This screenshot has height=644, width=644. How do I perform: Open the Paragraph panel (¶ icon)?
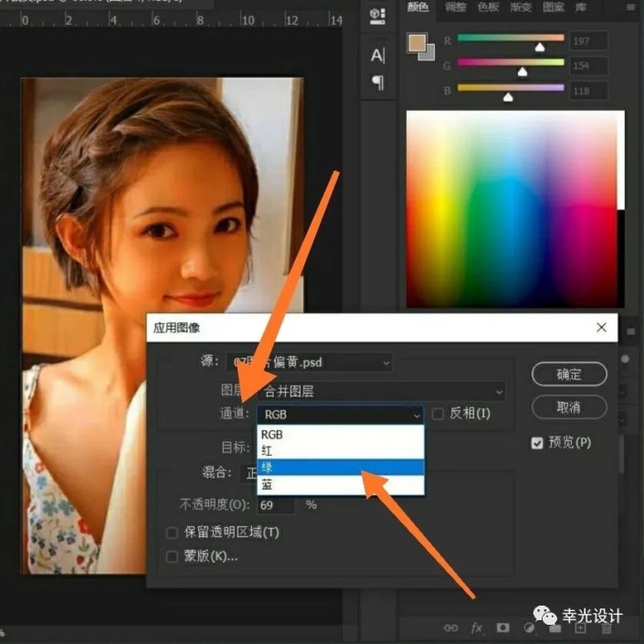[x=378, y=82]
